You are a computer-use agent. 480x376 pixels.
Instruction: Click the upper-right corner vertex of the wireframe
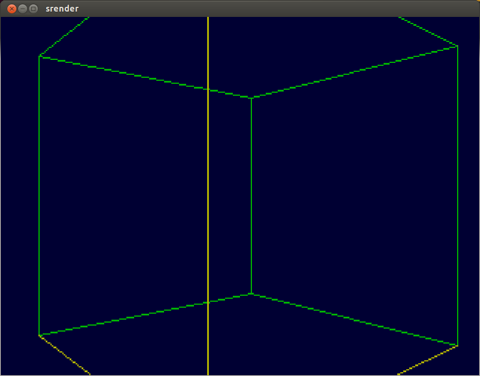pyautogui.click(x=457, y=46)
